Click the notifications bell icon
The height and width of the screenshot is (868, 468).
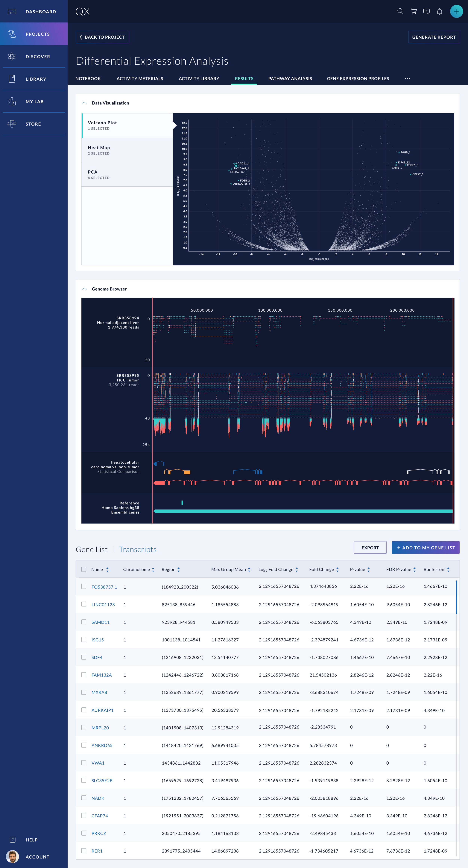pos(439,12)
